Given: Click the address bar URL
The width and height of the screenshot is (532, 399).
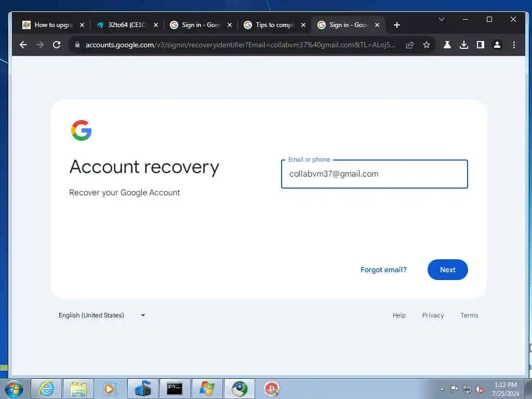Looking at the screenshot, I should pos(240,45).
